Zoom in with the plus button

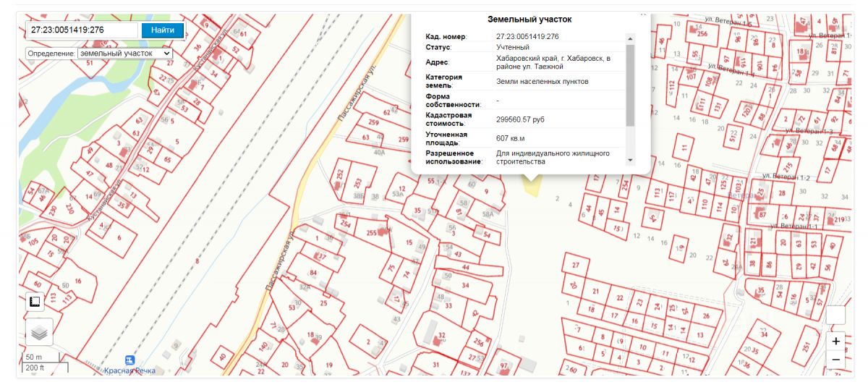836,341
